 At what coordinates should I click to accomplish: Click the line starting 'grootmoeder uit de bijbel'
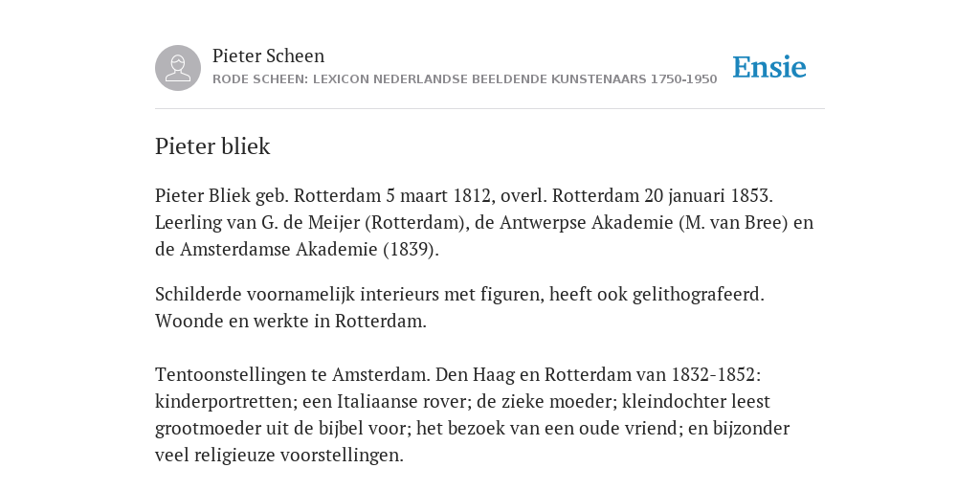472,428
